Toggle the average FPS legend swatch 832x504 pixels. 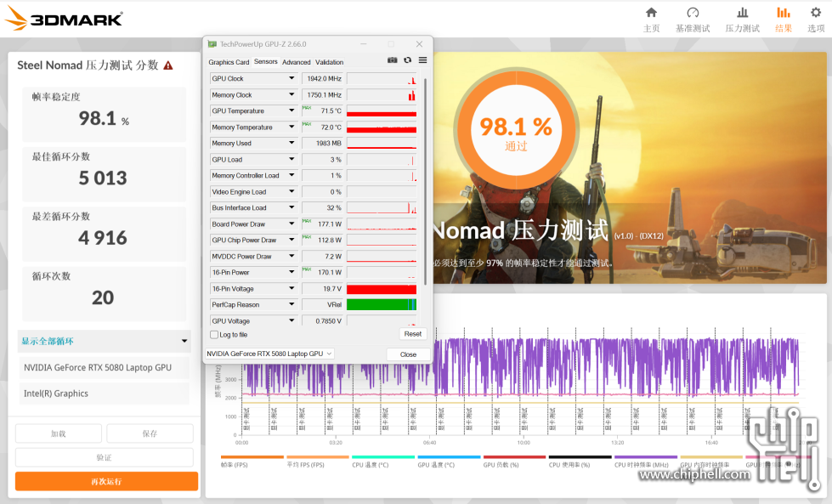click(x=318, y=456)
